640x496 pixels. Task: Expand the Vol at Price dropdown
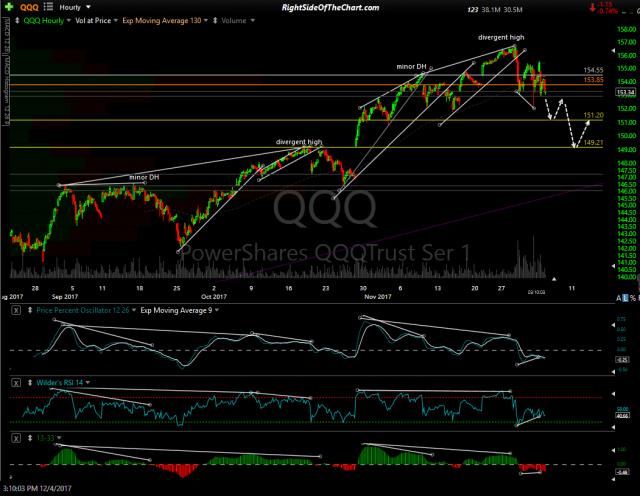(x=116, y=20)
